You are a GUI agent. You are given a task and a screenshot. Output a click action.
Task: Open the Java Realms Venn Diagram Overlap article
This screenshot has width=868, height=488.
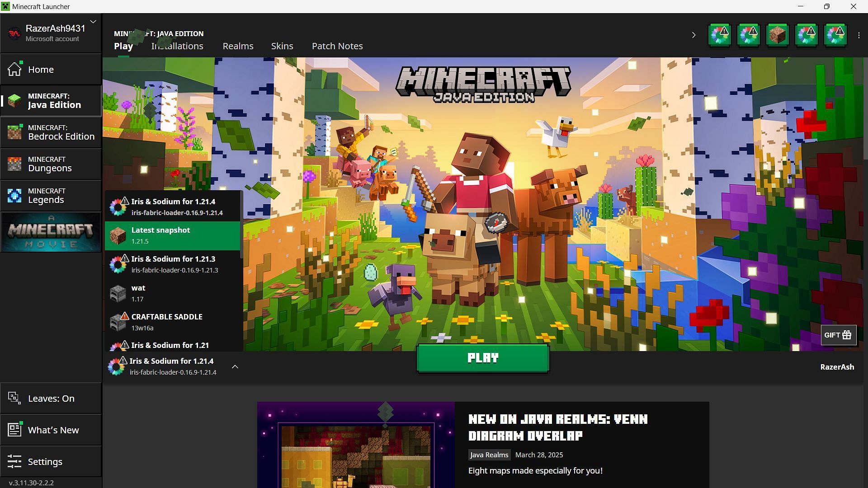[x=558, y=427]
